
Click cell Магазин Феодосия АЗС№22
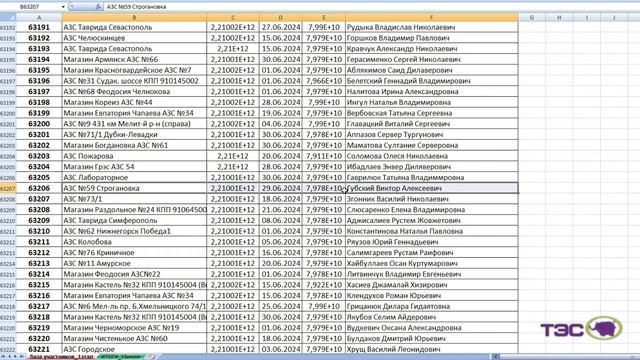[134, 274]
